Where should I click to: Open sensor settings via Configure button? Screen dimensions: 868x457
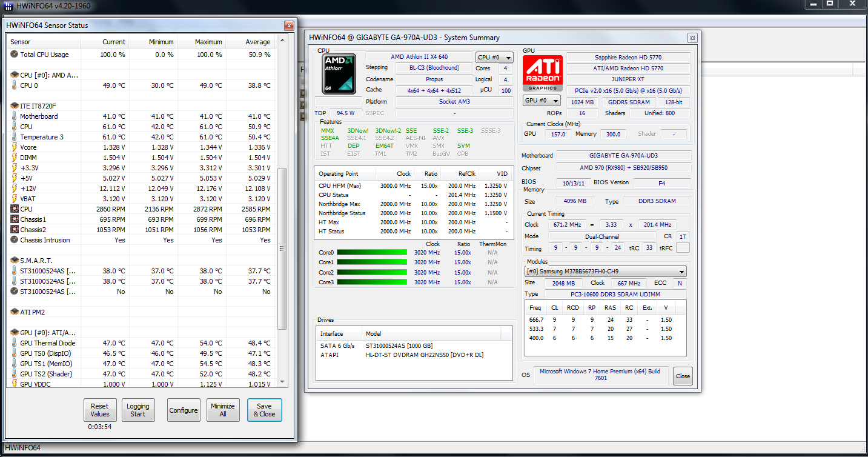184,410
